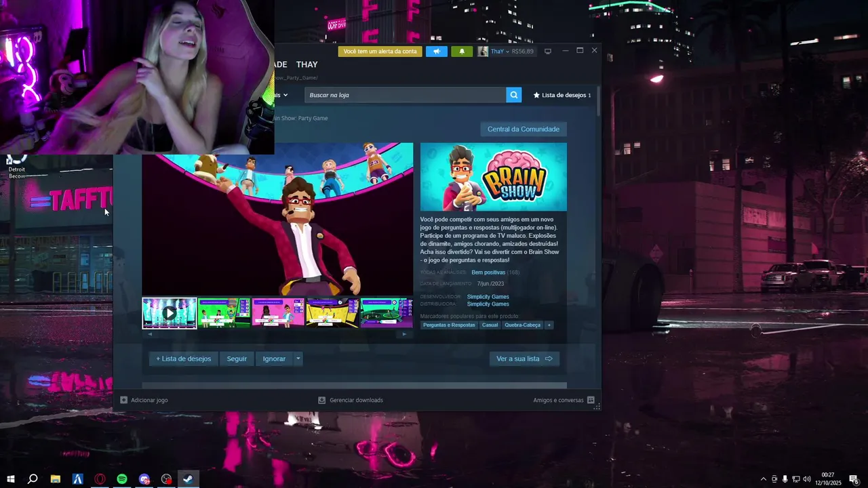The width and height of the screenshot is (868, 488).
Task: Expand the ThaY account dropdown
Action: click(x=507, y=52)
